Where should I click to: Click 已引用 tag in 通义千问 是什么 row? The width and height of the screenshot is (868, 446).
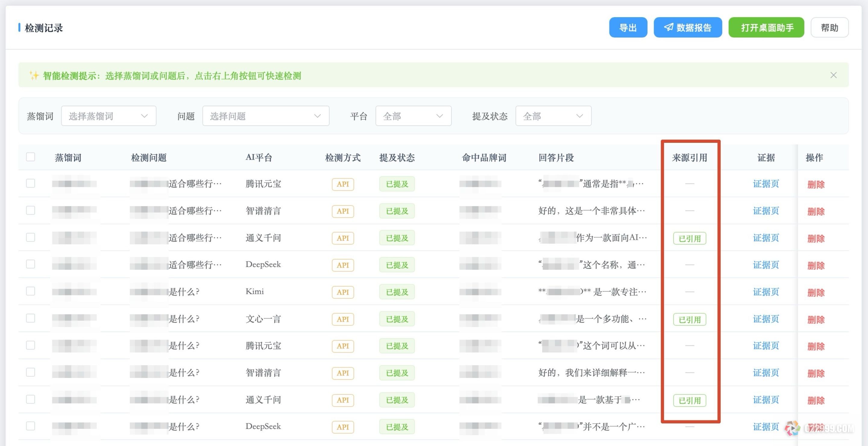[x=689, y=400]
